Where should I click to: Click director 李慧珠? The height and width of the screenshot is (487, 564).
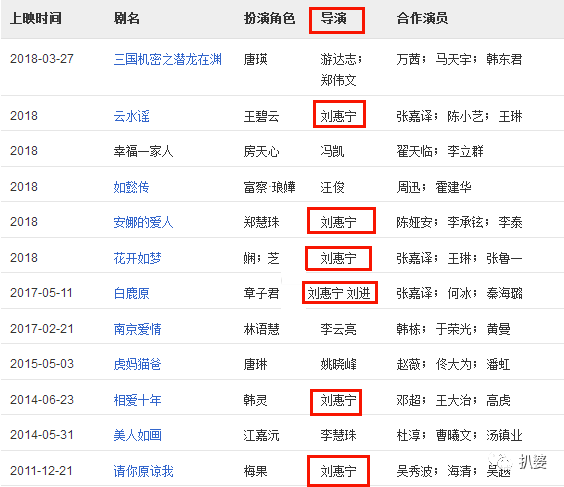point(338,435)
